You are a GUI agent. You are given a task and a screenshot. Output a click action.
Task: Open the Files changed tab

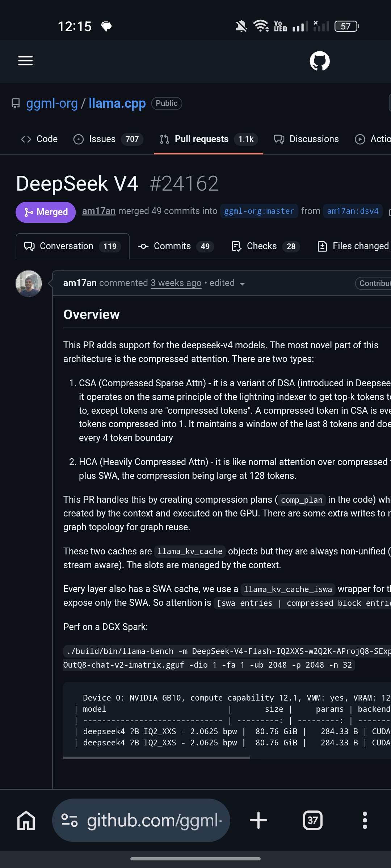(x=353, y=246)
